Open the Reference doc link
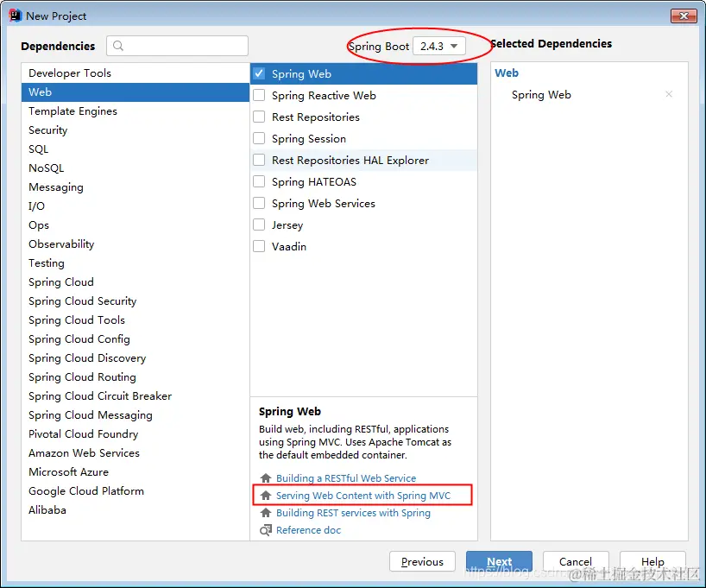The width and height of the screenshot is (706, 588). point(308,530)
